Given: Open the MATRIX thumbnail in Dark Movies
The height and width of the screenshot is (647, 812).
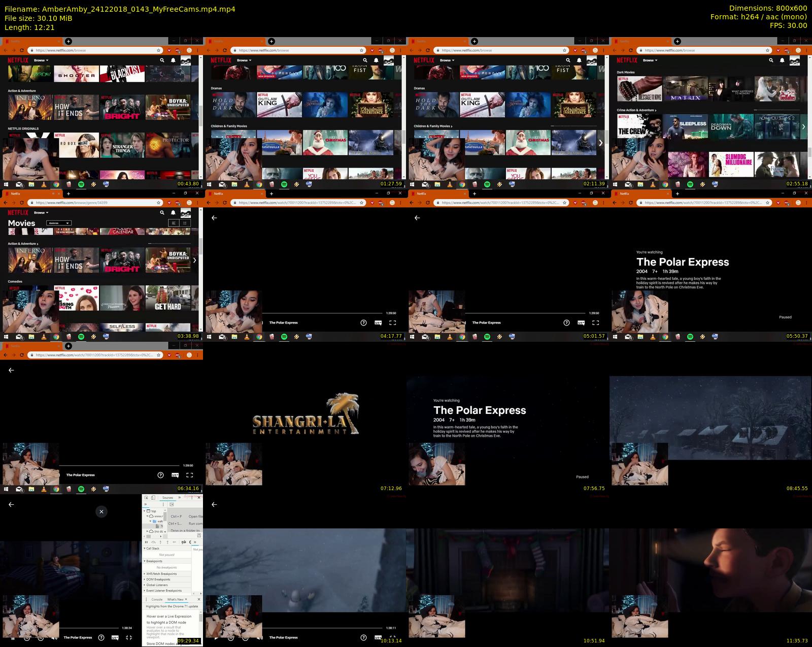Looking at the screenshot, I should pyautogui.click(x=685, y=89).
